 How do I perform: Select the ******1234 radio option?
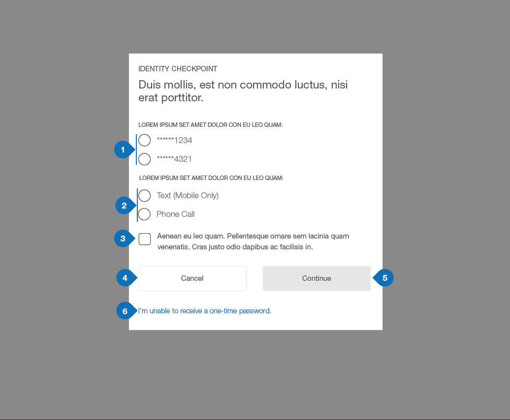pyautogui.click(x=144, y=140)
